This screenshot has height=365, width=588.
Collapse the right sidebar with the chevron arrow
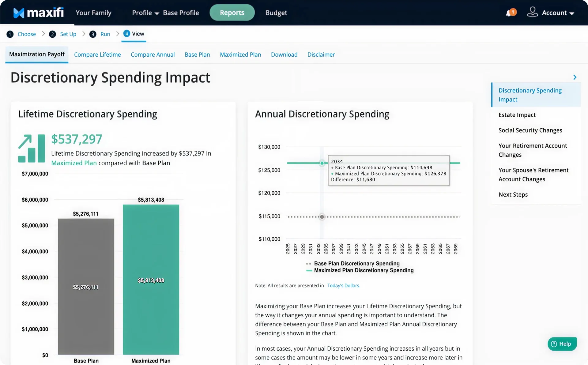pos(575,77)
